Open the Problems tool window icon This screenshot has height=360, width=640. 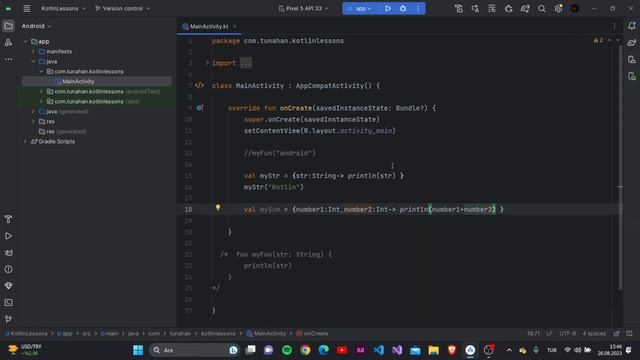tap(8, 269)
